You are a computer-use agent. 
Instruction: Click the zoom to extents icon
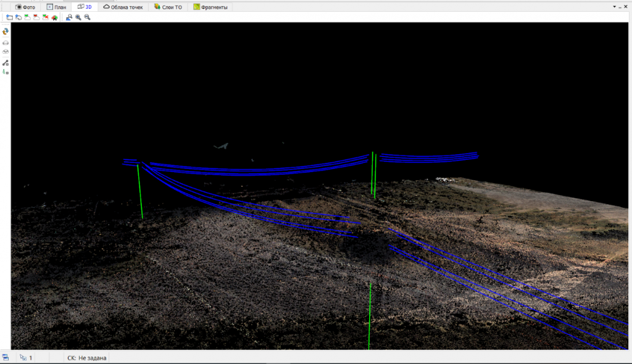coord(69,17)
